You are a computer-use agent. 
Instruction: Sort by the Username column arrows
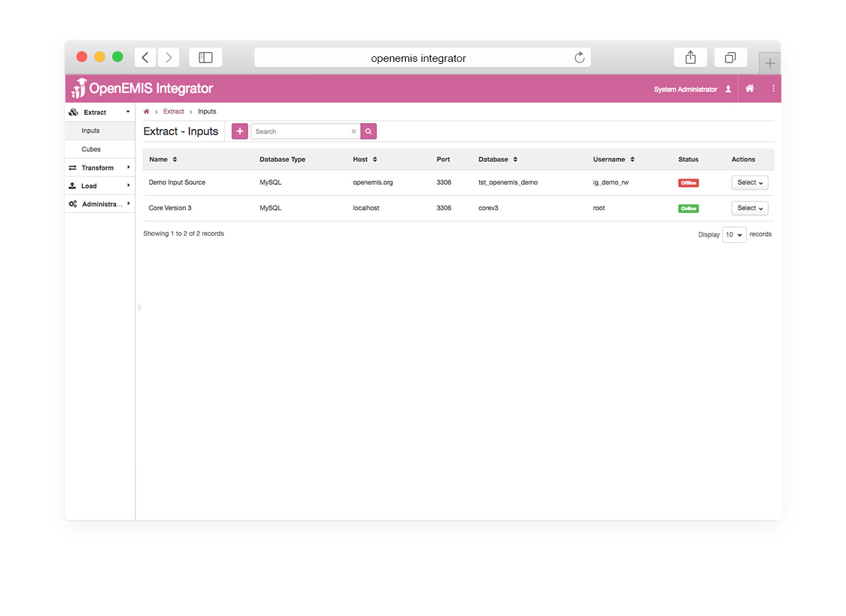pos(632,159)
